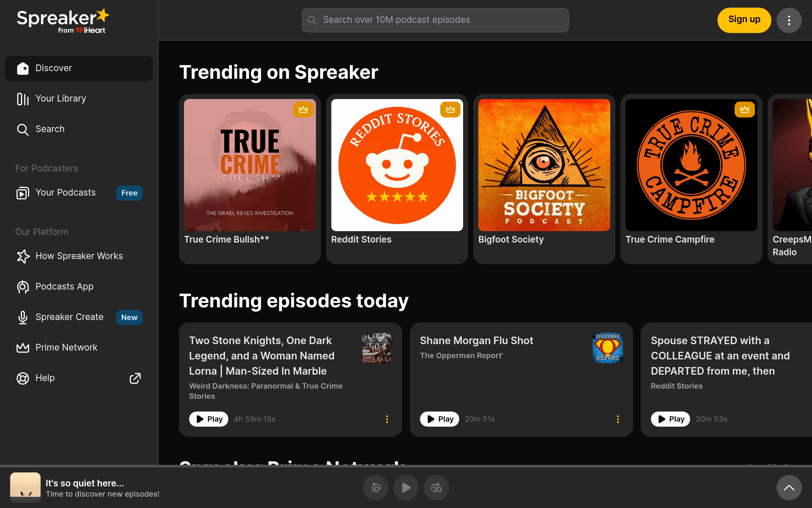Click the New badge beside Spreaker Create
The width and height of the screenshot is (812, 508).
(129, 317)
